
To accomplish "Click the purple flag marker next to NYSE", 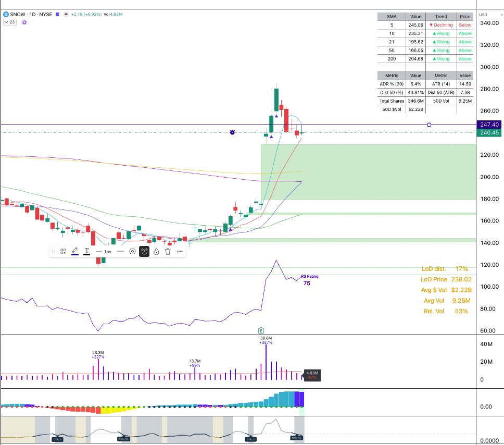I will coord(58,15).
